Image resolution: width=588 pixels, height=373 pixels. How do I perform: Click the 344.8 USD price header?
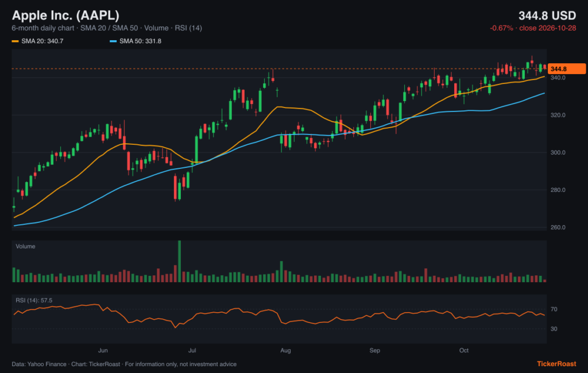(547, 16)
